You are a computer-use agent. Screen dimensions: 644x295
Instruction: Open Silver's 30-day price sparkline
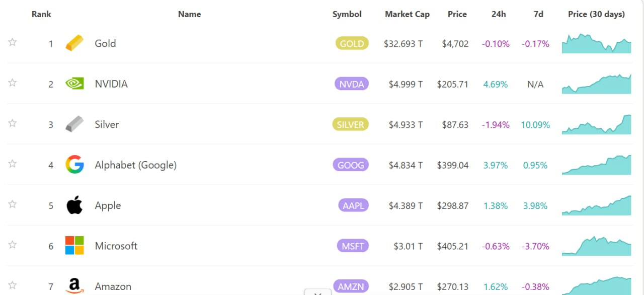[596, 124]
